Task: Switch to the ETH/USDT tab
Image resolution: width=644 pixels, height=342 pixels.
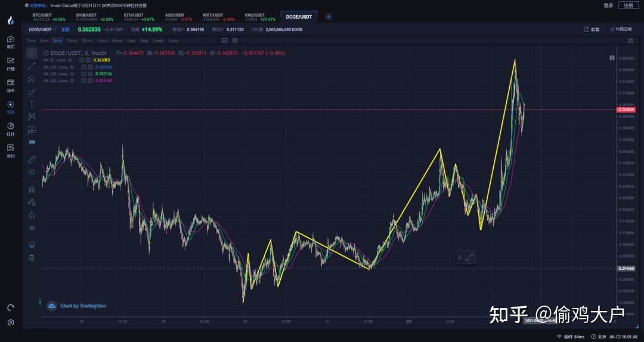Action: [x=139, y=17]
